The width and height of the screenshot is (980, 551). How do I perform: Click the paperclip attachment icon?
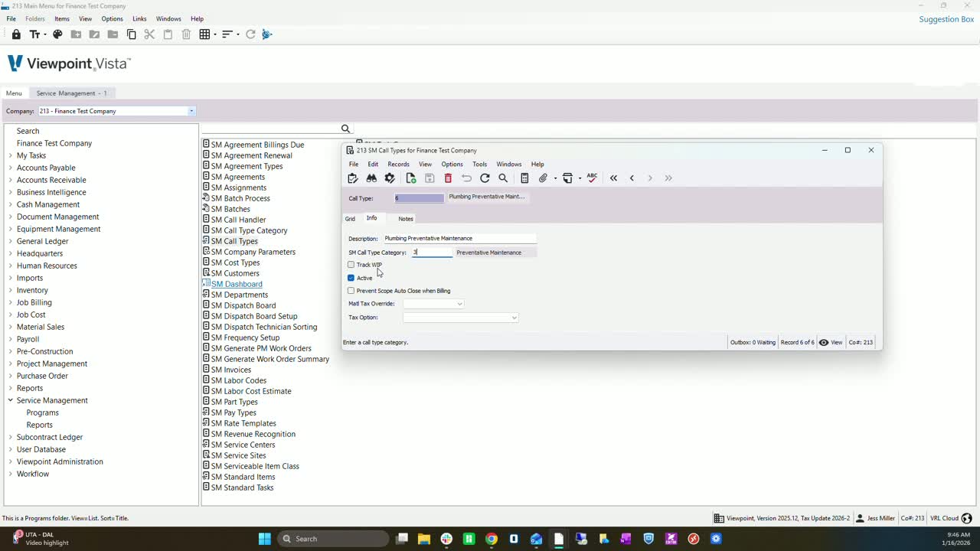click(543, 178)
